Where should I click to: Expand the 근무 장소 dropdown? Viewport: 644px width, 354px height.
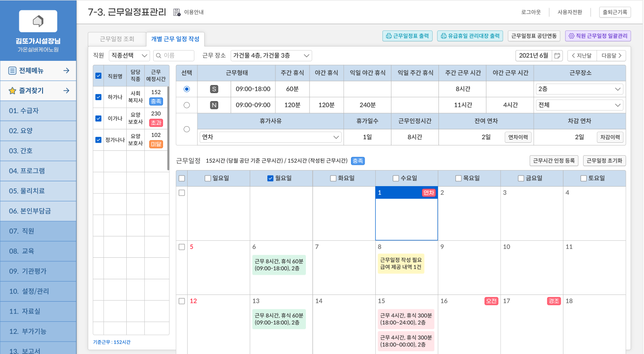click(271, 55)
